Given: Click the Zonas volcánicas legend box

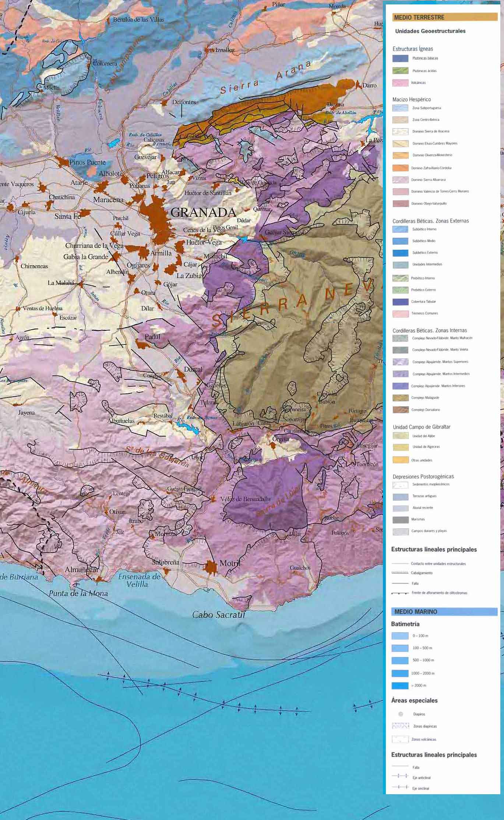Looking at the screenshot, I should [x=401, y=739].
